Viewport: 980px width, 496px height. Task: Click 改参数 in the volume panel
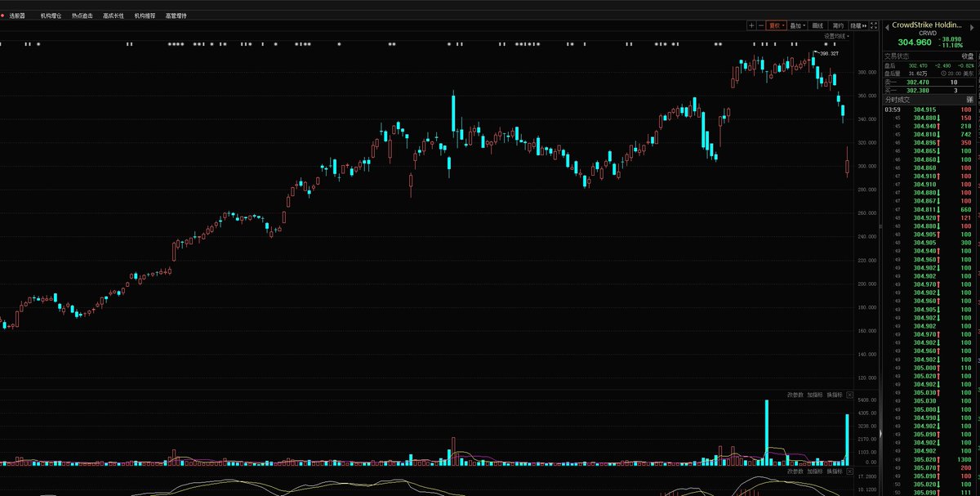click(795, 395)
